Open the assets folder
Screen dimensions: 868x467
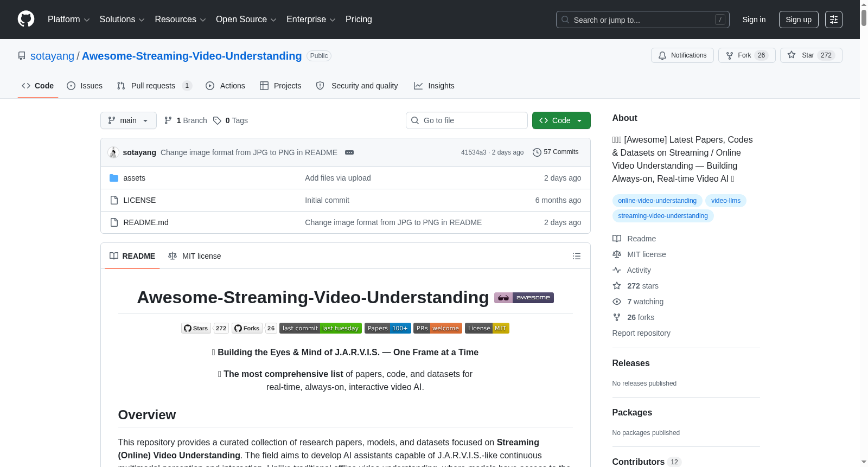coord(134,178)
